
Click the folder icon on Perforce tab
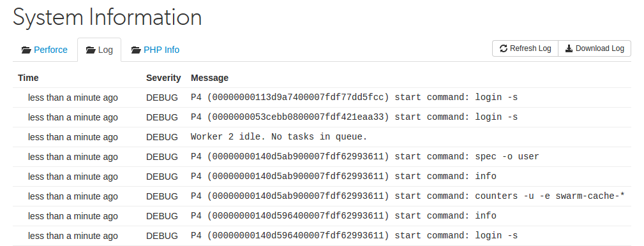tap(26, 50)
